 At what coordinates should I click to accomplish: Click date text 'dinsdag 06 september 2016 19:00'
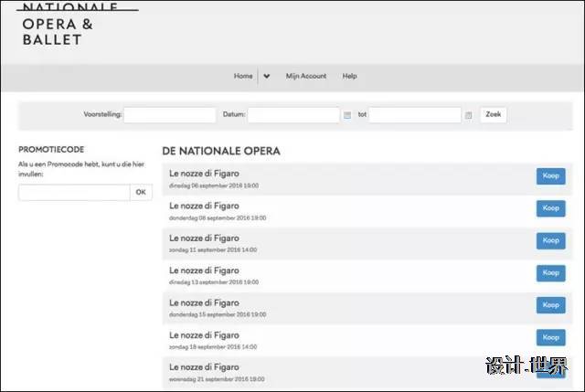[x=214, y=185]
